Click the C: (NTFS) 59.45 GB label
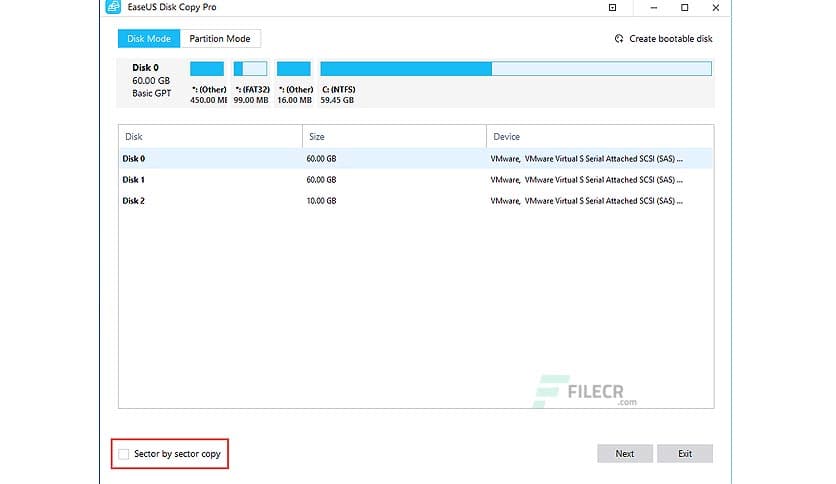The width and height of the screenshot is (836, 484). click(x=338, y=95)
